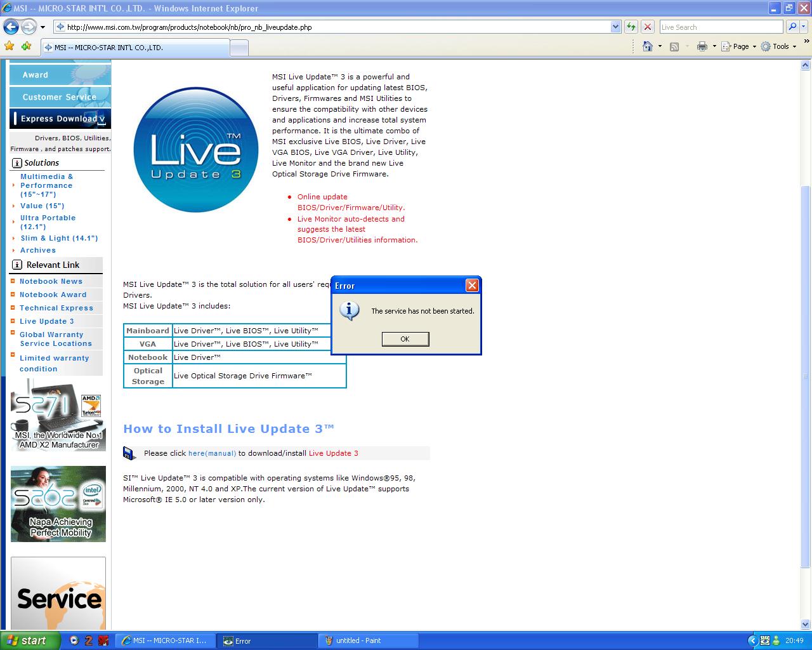Expand the Print options dropdown arrow
812x650 pixels.
tap(714, 46)
